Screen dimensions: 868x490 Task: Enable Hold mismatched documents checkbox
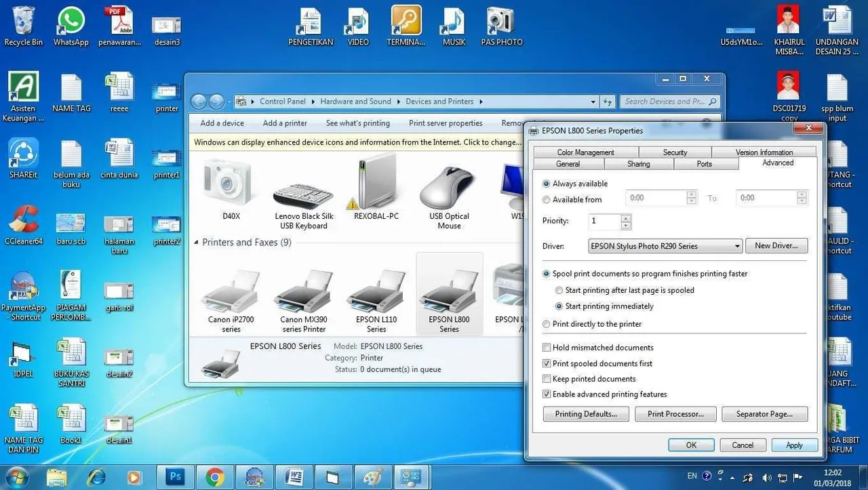547,348
